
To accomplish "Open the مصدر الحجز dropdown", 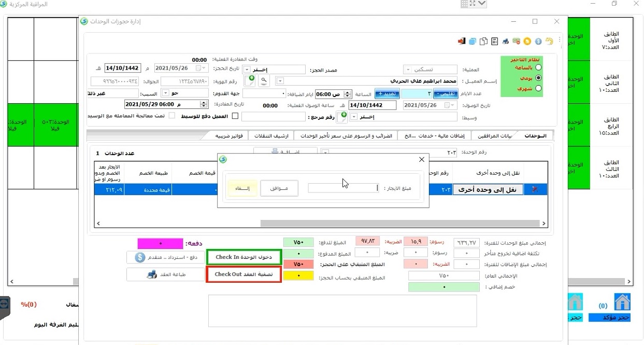I will (x=247, y=70).
